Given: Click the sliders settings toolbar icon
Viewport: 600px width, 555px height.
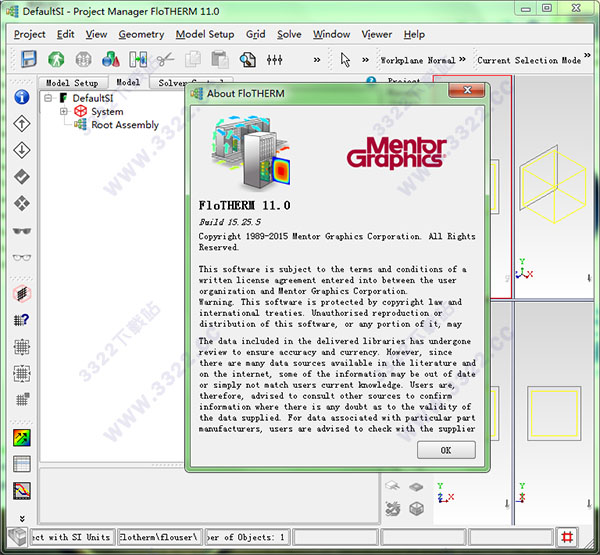Looking at the screenshot, I should 275,60.
